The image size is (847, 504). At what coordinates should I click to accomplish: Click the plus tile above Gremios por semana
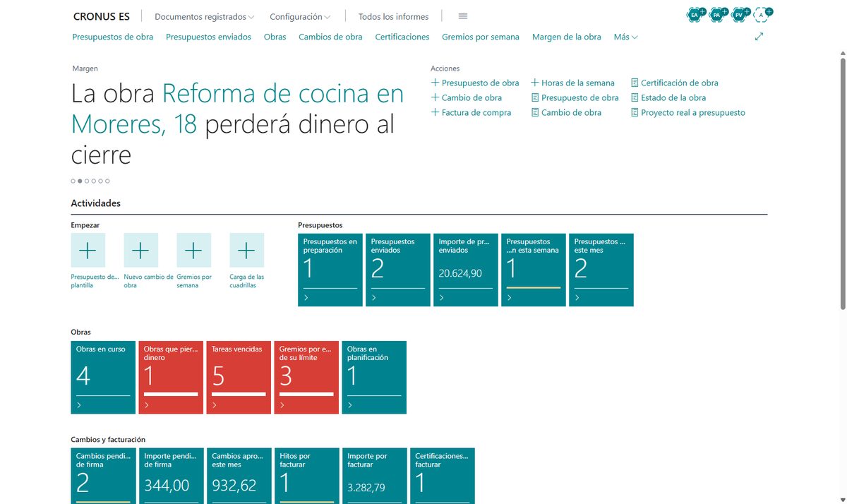click(194, 250)
